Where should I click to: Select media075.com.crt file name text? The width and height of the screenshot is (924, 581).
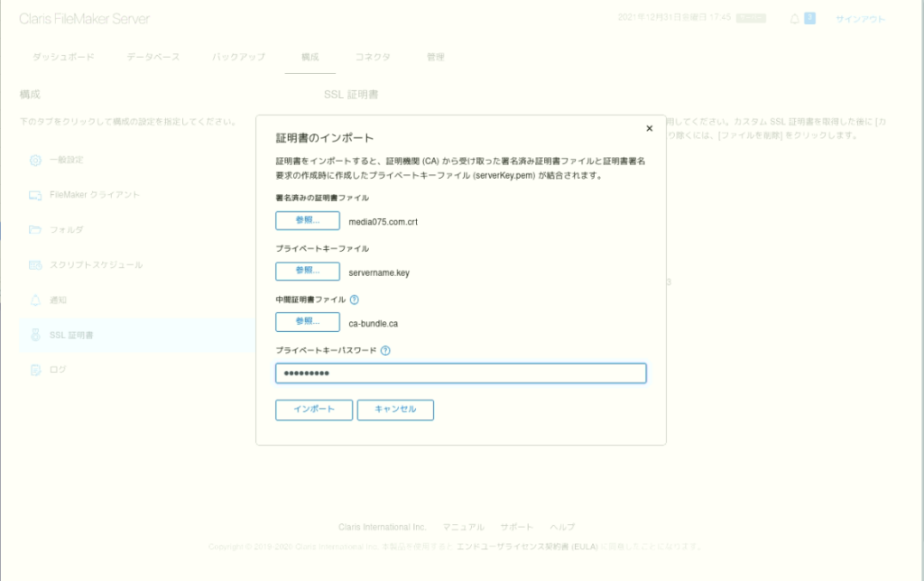[383, 222]
